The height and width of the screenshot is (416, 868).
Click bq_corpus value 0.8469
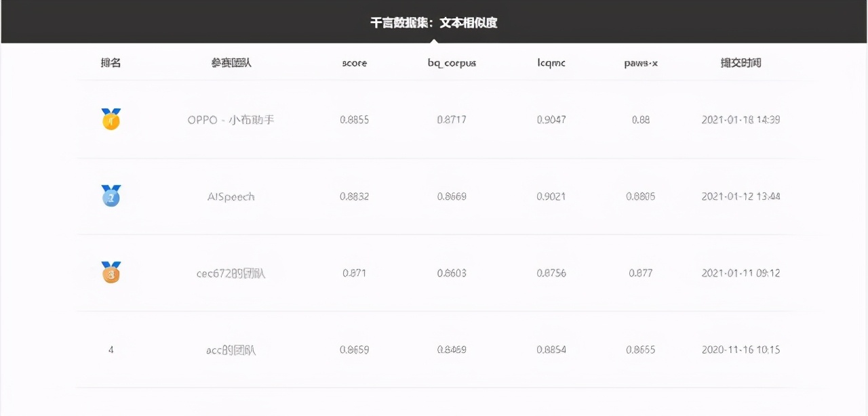(452, 350)
